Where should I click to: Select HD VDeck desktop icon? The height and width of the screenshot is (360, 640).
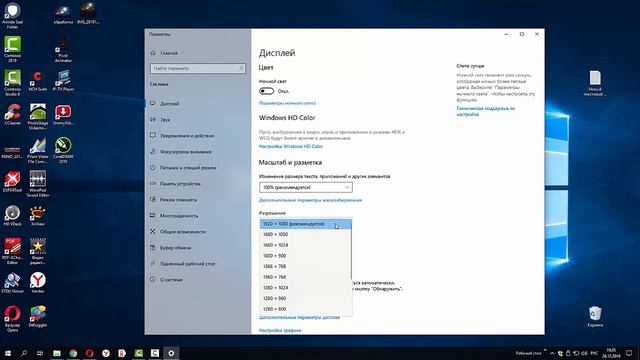tap(12, 216)
